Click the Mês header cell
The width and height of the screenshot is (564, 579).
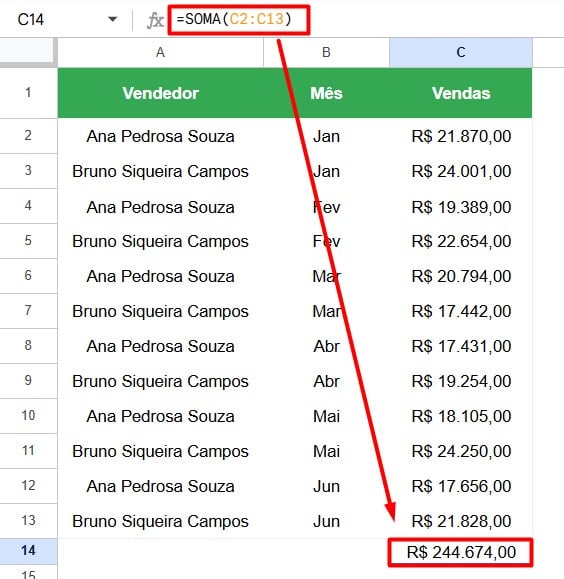(x=326, y=93)
